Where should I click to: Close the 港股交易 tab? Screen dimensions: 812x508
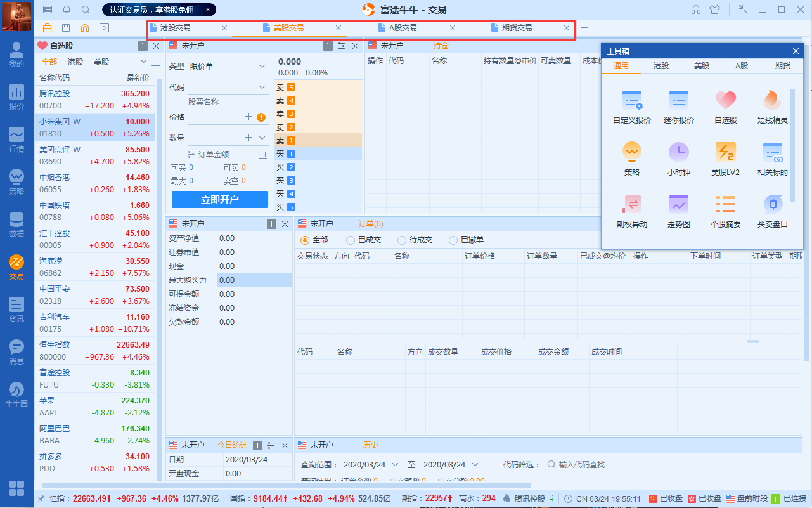pyautogui.click(x=224, y=28)
